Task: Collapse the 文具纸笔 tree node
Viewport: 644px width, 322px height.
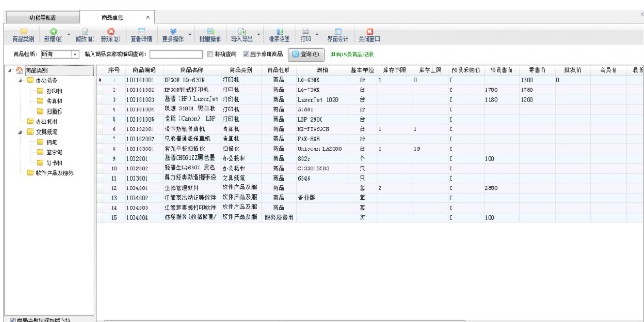Action: pyautogui.click(x=20, y=132)
